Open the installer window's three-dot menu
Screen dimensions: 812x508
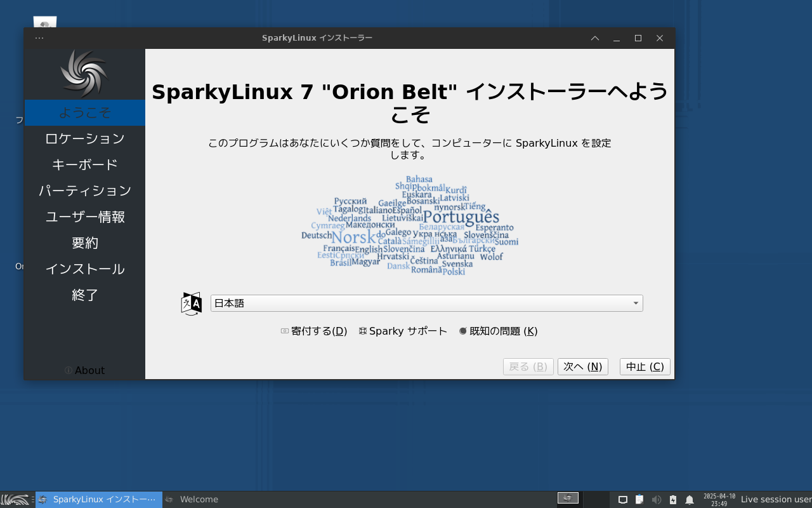pos(39,38)
